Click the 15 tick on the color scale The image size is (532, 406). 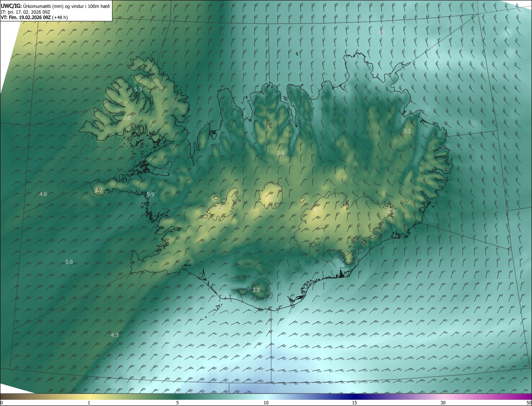coord(355,403)
